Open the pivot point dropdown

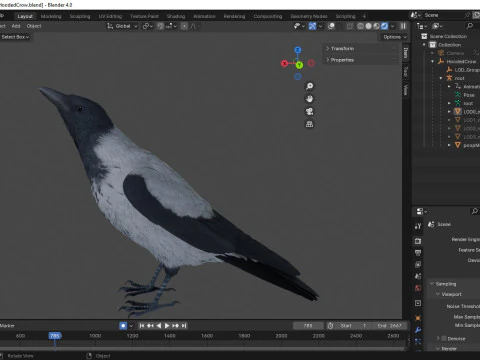[148, 26]
